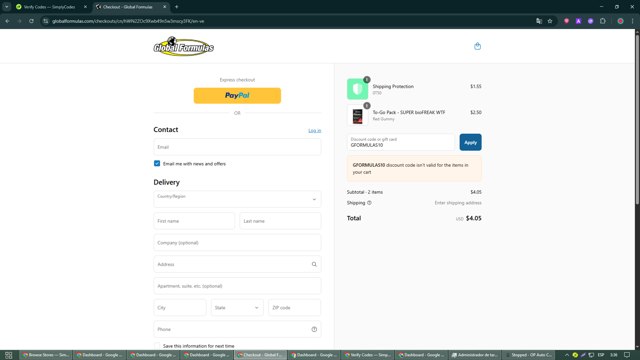Open Administrador de tareas taskbar item
The width and height of the screenshot is (640, 360).
click(x=475, y=355)
